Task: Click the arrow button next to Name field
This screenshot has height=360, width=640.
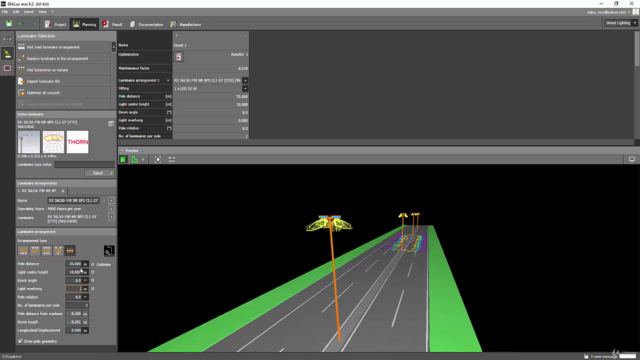Action: pos(111,200)
